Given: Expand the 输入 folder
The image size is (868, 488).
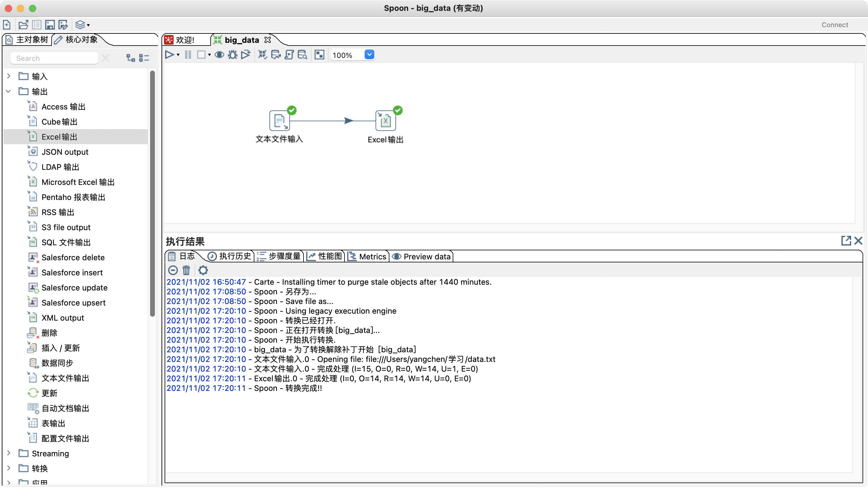Looking at the screenshot, I should point(9,76).
